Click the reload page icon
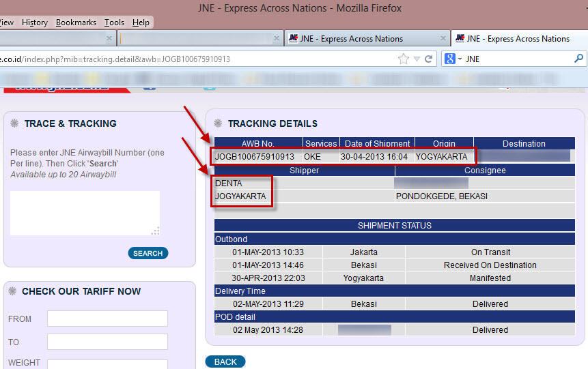 coord(429,59)
